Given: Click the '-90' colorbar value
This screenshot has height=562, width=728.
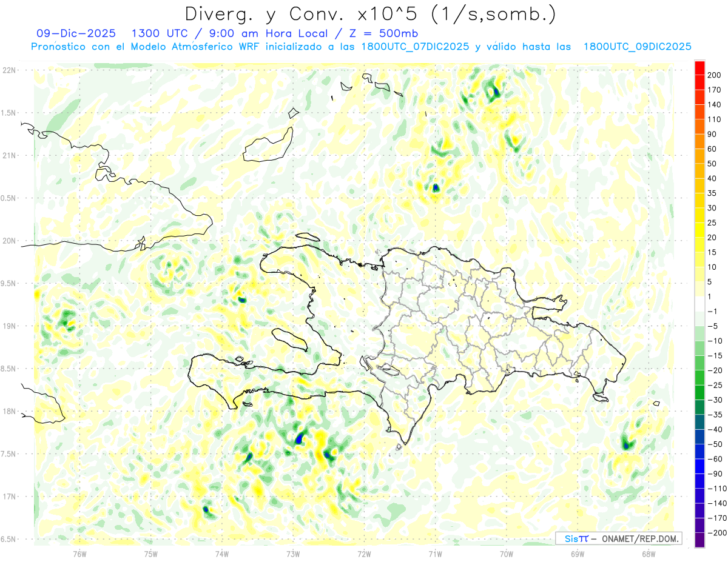Looking at the screenshot, I should point(714,473).
